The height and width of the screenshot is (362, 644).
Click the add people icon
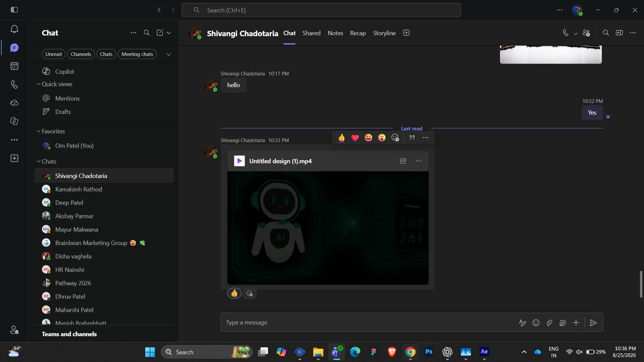pyautogui.click(x=586, y=33)
